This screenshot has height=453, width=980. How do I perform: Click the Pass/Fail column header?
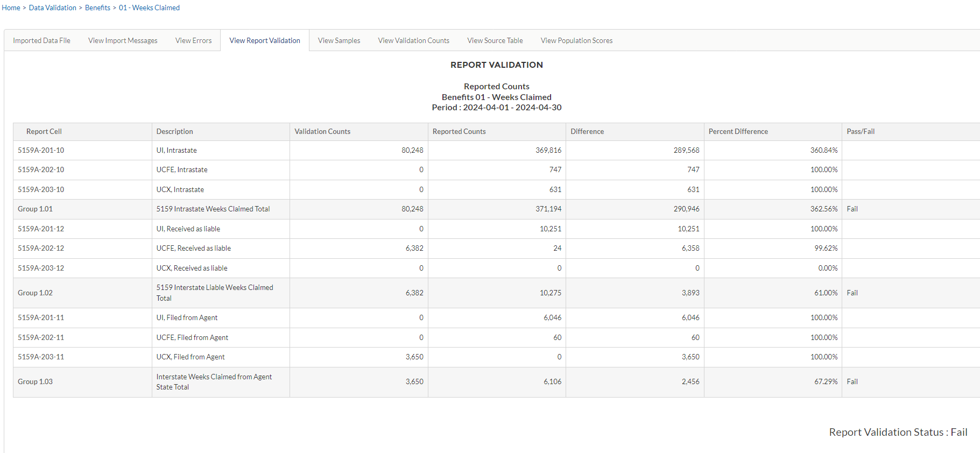tap(860, 131)
